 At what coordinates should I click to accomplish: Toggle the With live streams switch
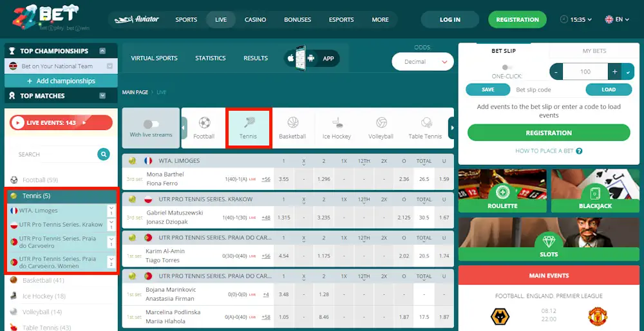[151, 124]
